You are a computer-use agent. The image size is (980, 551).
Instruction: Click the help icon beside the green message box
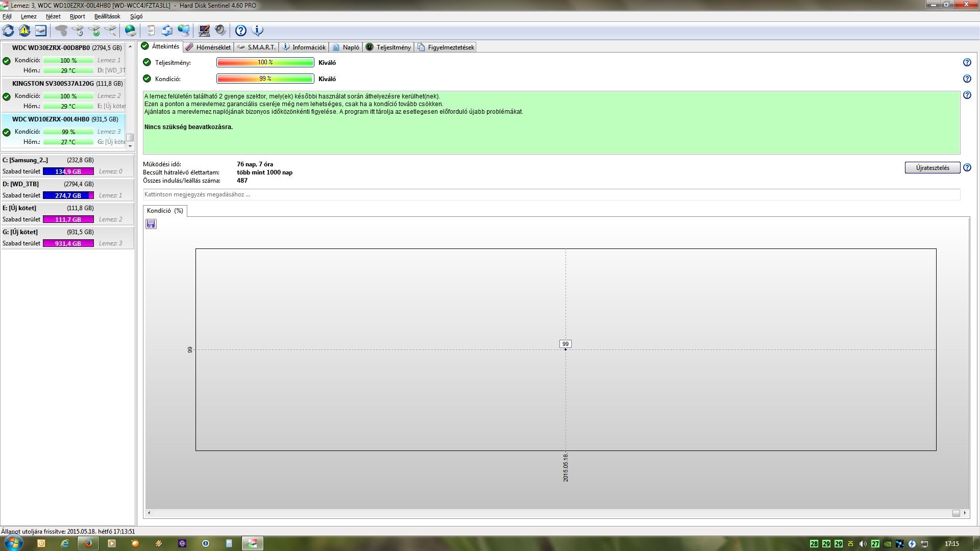pyautogui.click(x=967, y=95)
